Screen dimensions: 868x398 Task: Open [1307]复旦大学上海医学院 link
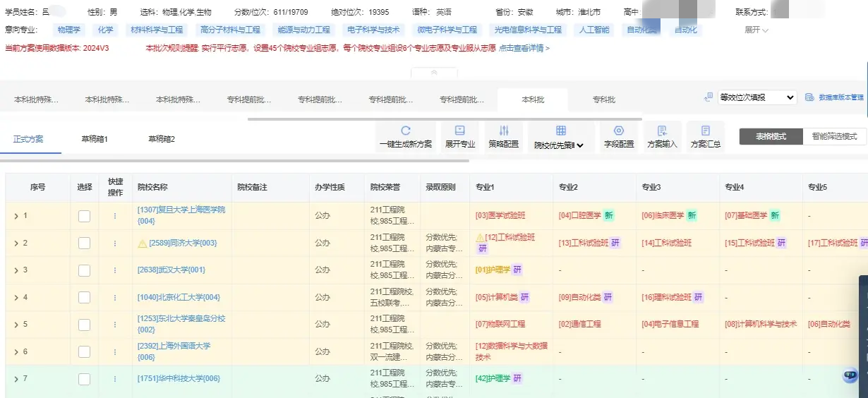click(x=181, y=215)
